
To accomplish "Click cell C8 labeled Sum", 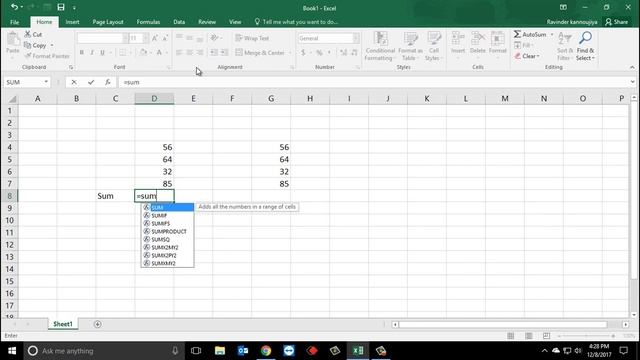I will click(x=116, y=196).
